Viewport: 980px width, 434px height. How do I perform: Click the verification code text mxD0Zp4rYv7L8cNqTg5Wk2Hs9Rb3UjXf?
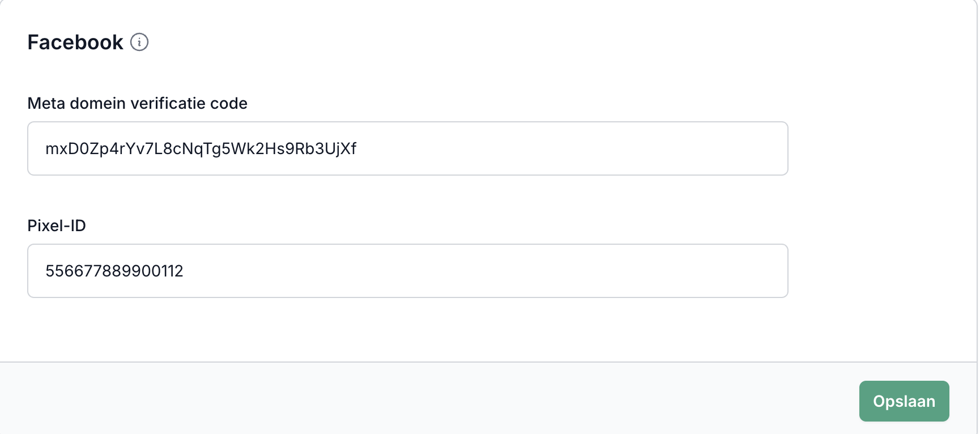click(x=201, y=148)
